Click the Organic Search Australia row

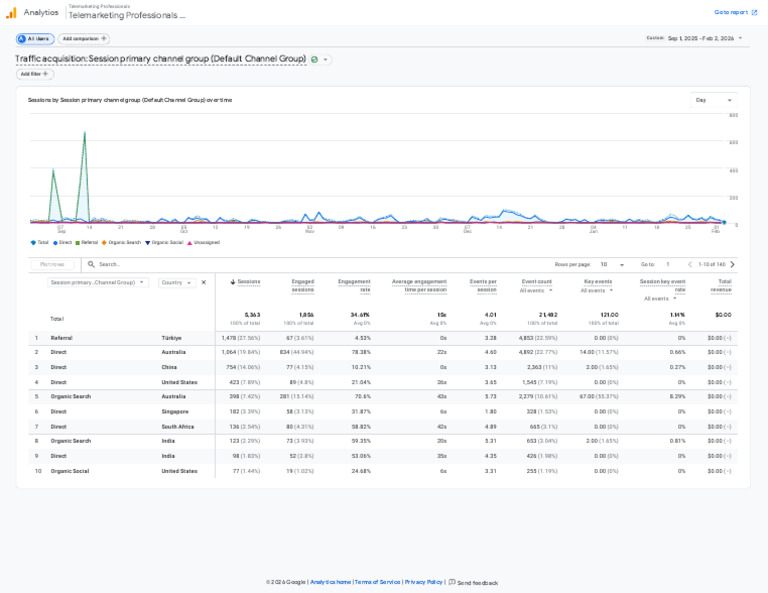tap(383, 397)
